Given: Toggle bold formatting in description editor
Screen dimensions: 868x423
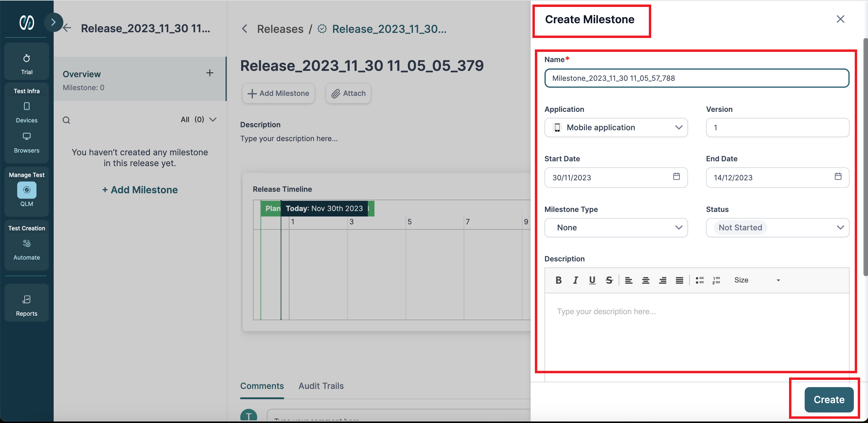Looking at the screenshot, I should [x=558, y=280].
